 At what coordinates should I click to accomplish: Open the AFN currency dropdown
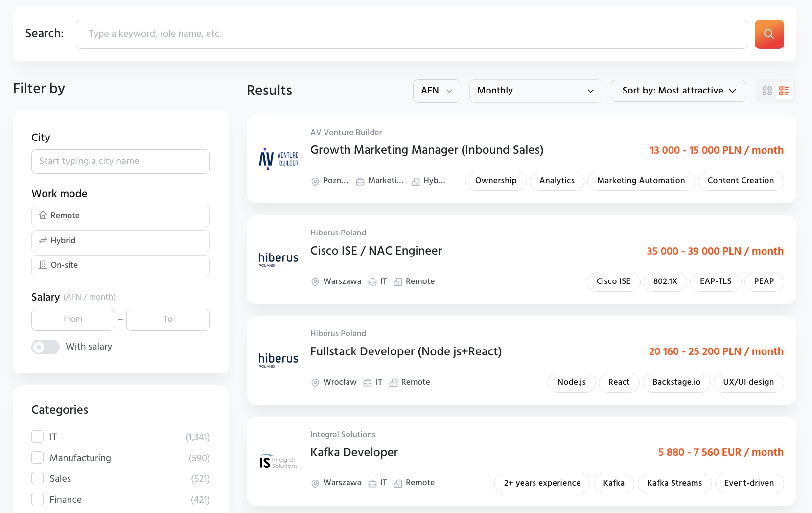pos(437,91)
